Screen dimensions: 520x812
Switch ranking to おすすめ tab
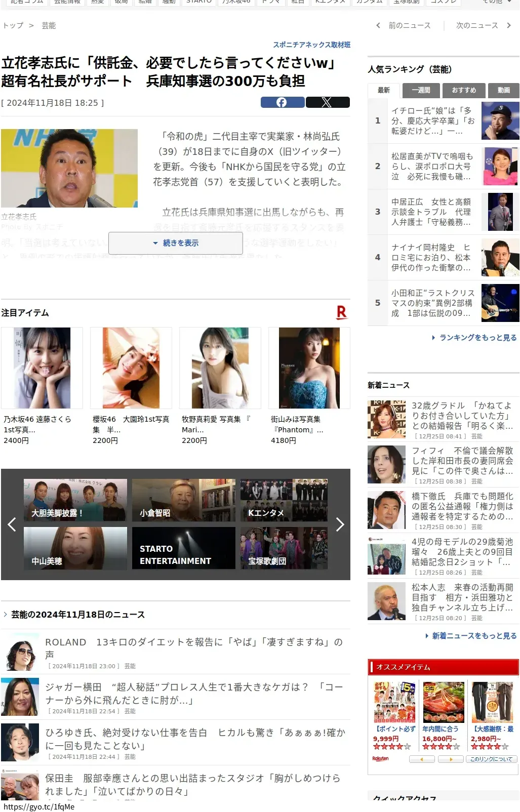point(464,90)
